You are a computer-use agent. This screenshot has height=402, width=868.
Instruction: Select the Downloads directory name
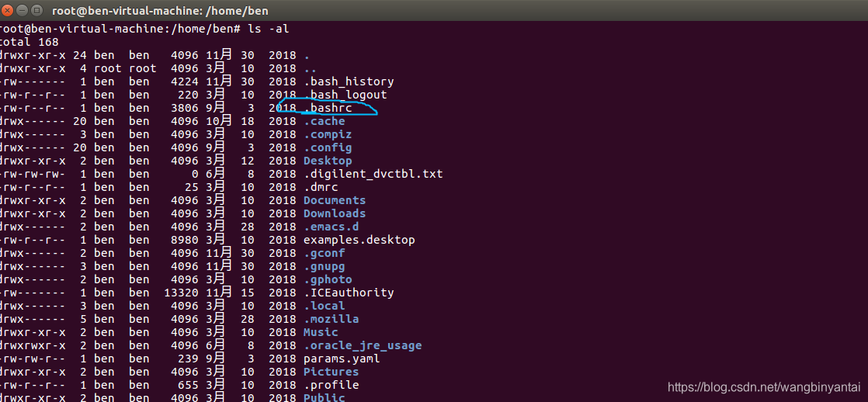point(335,213)
